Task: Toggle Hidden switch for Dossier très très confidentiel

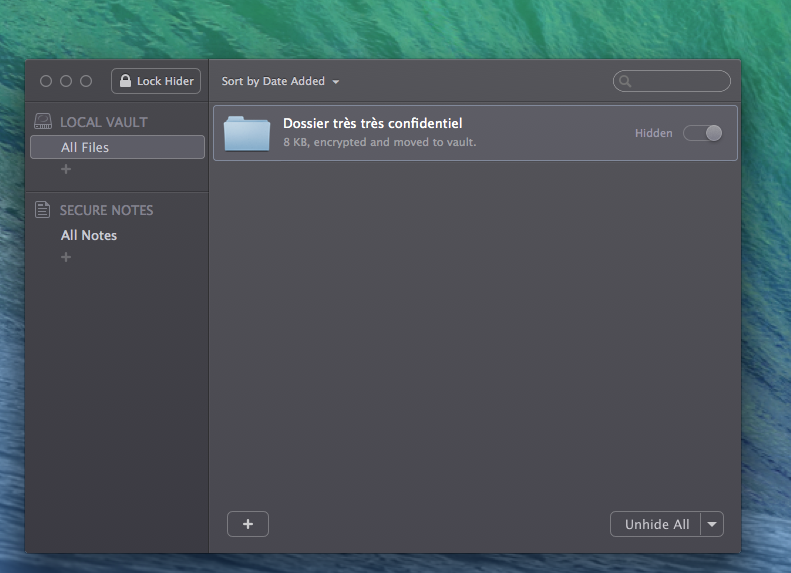Action: click(x=703, y=133)
